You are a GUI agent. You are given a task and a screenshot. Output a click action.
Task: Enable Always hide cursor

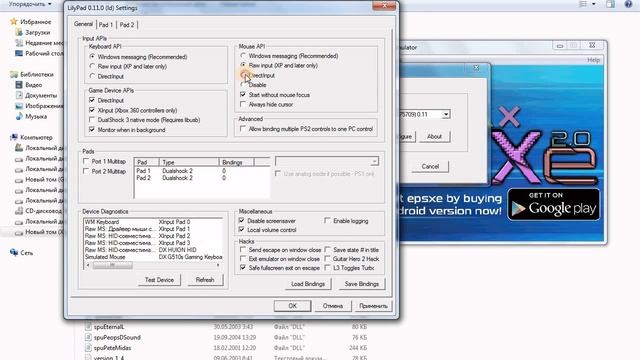(243, 104)
